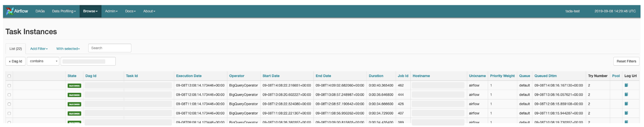Sort by the Pool column header
This screenshot has height=127, width=644.
[x=616, y=76]
